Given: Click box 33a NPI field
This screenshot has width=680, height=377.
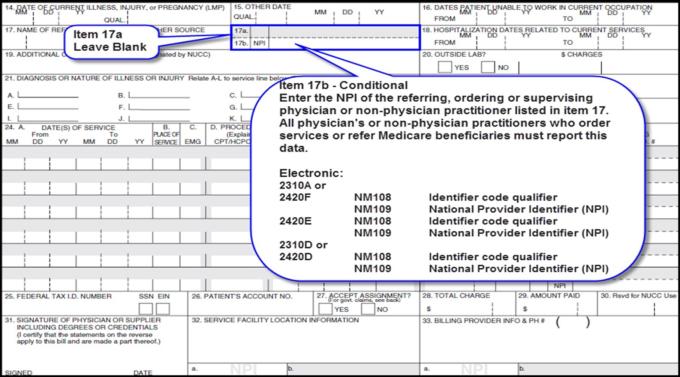Looking at the screenshot, I should point(469,369).
